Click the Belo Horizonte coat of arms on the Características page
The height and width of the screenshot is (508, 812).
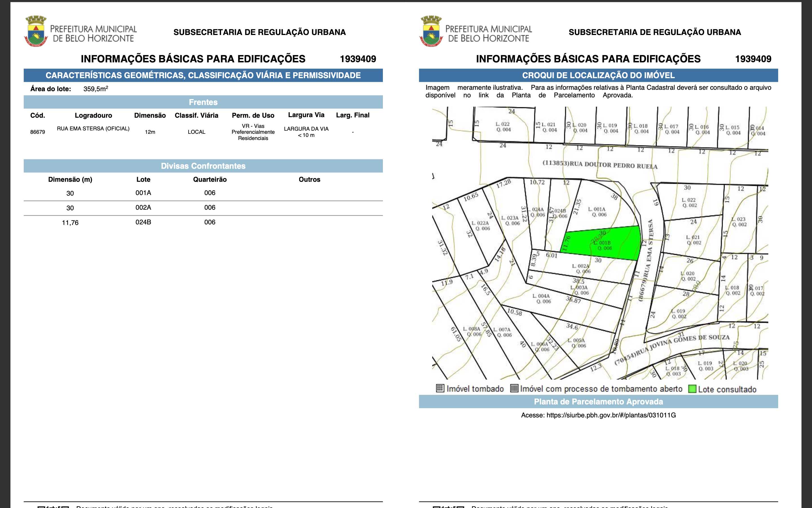pos(36,31)
